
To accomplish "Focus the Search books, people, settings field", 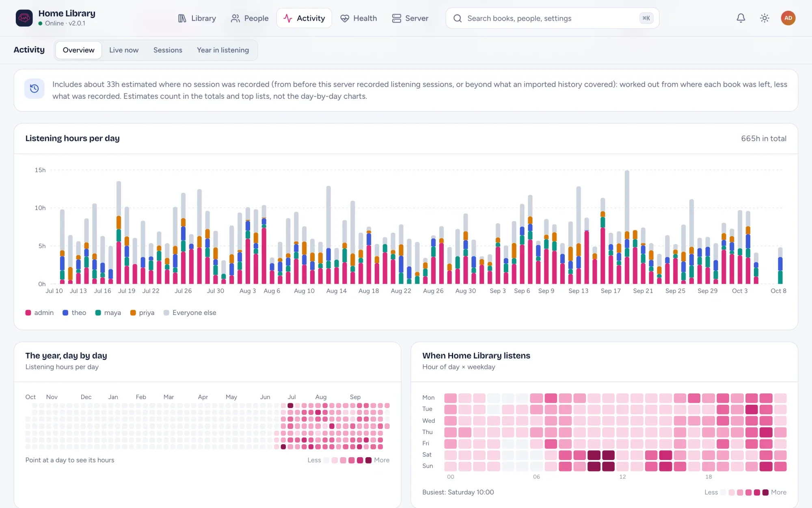I will [x=552, y=18].
